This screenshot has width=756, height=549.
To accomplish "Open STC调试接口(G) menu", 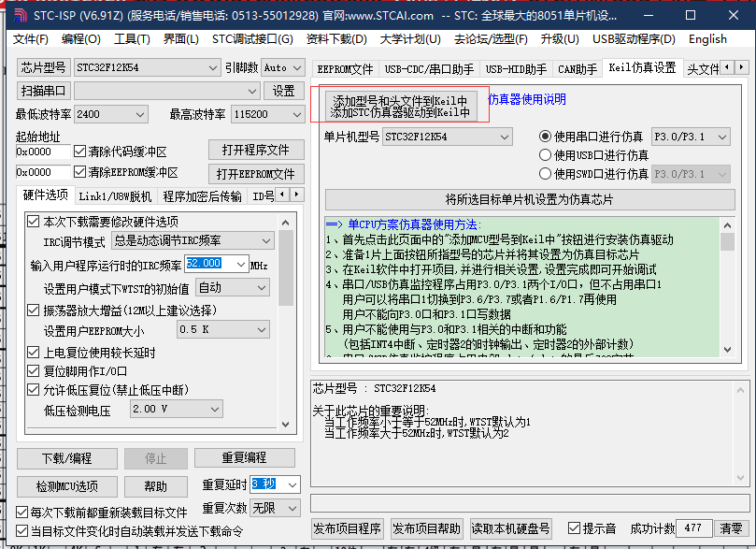I will coord(252,39).
